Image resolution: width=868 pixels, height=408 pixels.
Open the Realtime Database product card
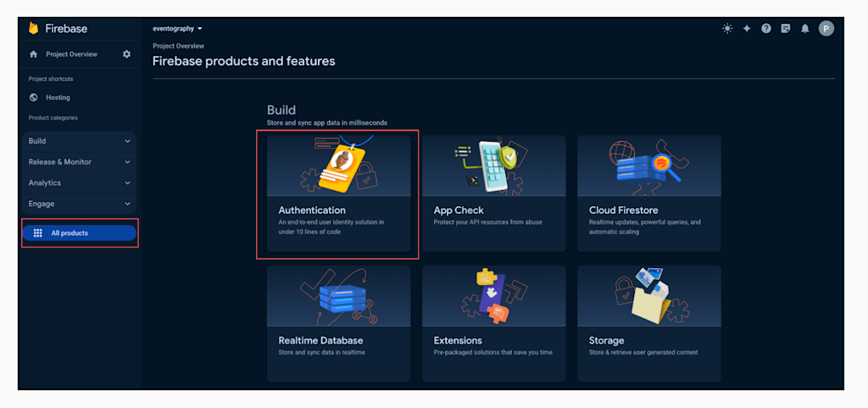tap(339, 323)
